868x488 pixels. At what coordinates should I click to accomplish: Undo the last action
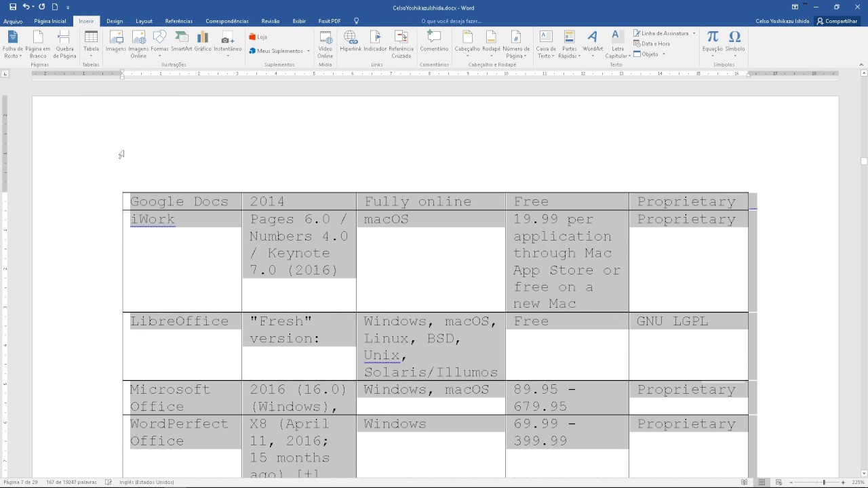(27, 7)
